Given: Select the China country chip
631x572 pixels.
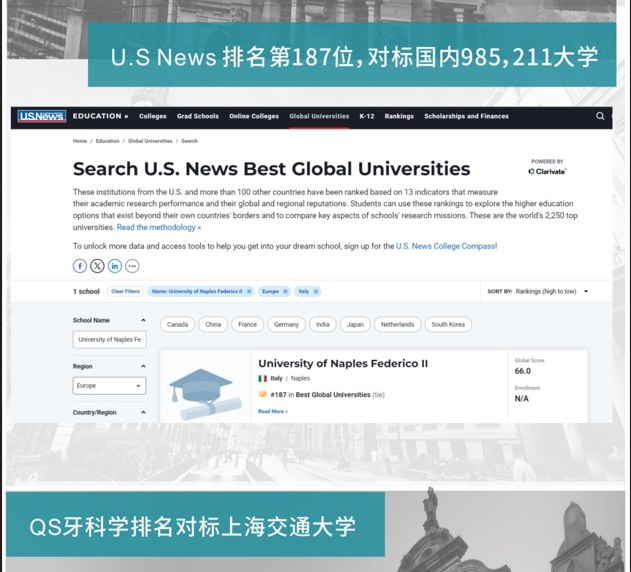Looking at the screenshot, I should click(x=213, y=324).
